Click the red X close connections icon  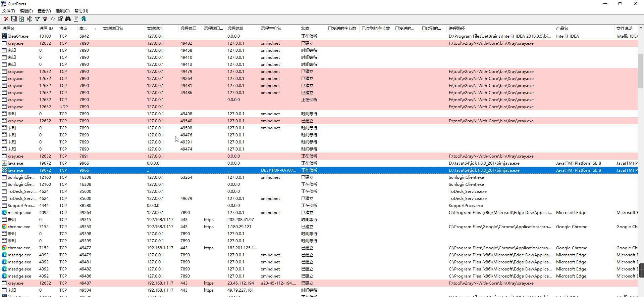click(6, 19)
